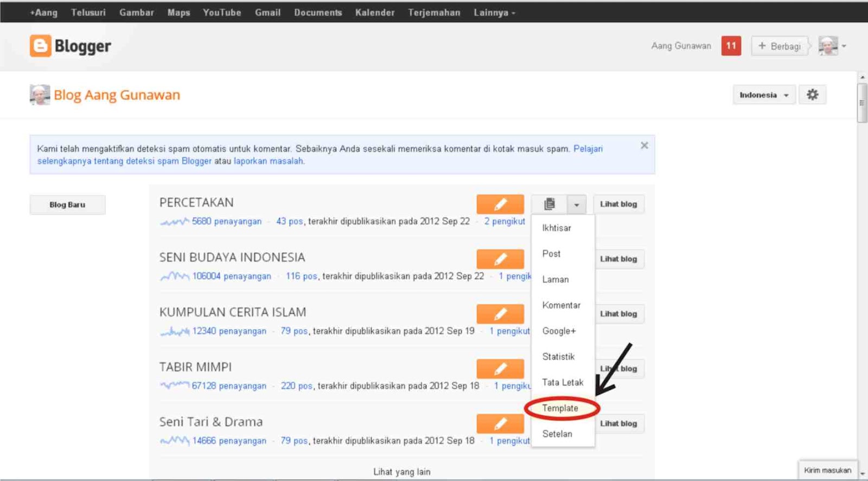The width and height of the screenshot is (868, 481).
Task: Open Setelan from the dropdown menu
Action: (563, 434)
